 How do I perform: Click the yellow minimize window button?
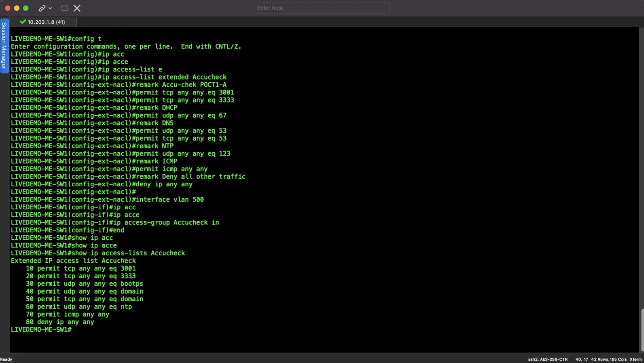(17, 8)
